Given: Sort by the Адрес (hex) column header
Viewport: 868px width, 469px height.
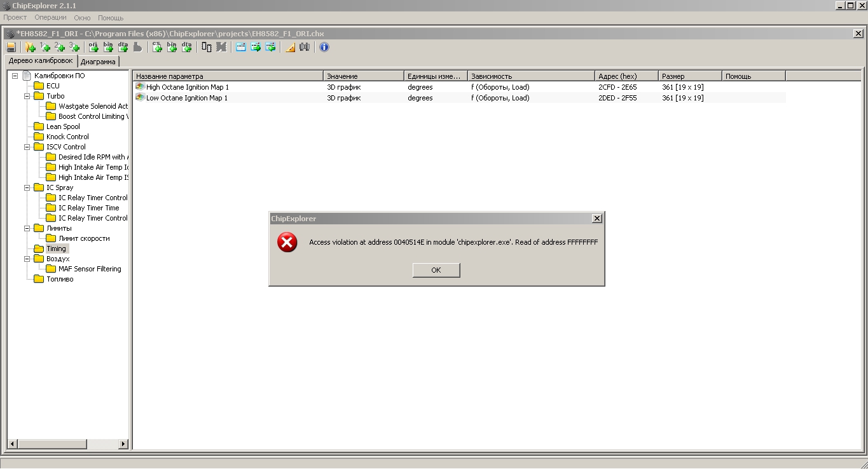Looking at the screenshot, I should click(626, 76).
